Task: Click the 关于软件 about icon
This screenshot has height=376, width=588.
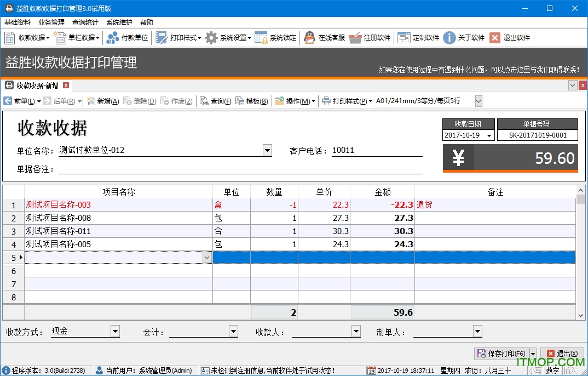Action: click(449, 38)
